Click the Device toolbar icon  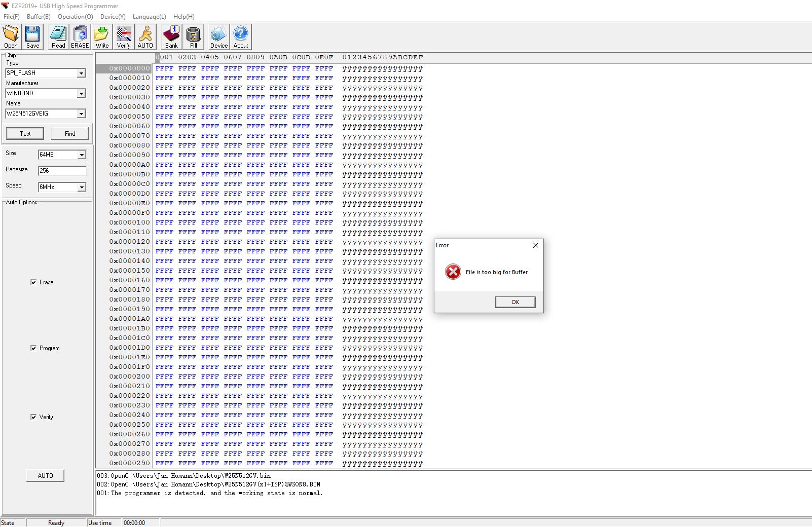(x=219, y=37)
